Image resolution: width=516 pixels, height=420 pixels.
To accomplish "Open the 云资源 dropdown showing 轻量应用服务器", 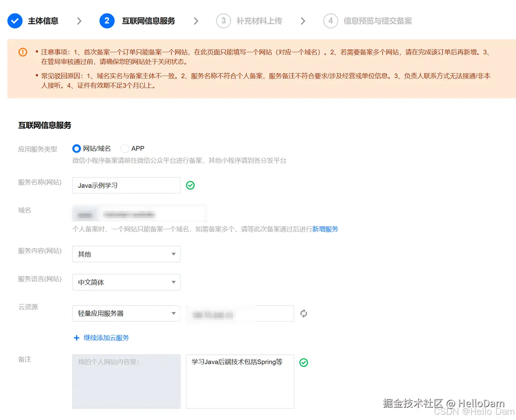I will click(126, 313).
